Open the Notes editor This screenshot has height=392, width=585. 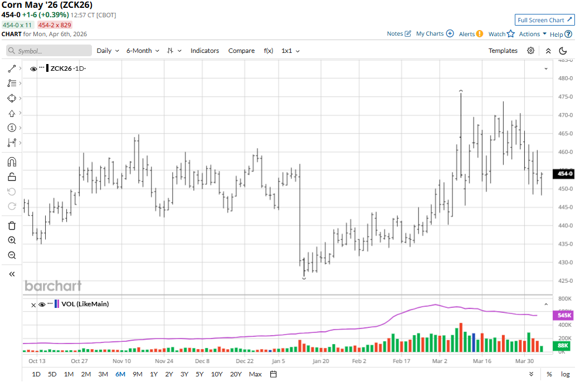coord(399,33)
